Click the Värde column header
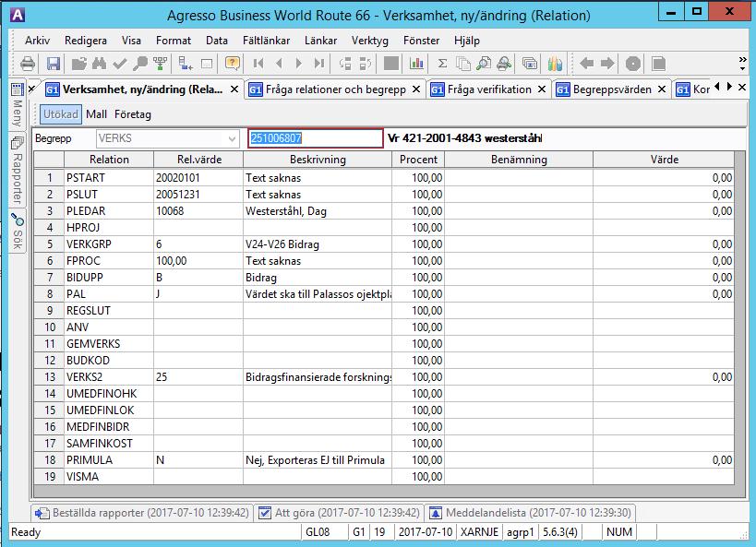The width and height of the screenshot is (756, 547). tap(664, 160)
